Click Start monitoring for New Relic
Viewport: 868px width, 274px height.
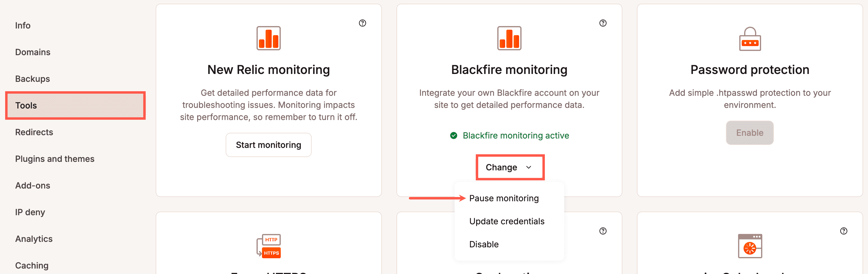coord(269,145)
